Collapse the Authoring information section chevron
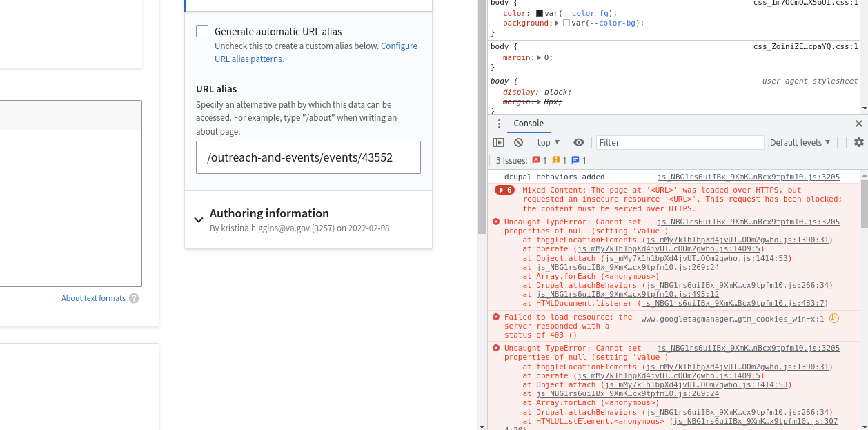 click(x=199, y=219)
